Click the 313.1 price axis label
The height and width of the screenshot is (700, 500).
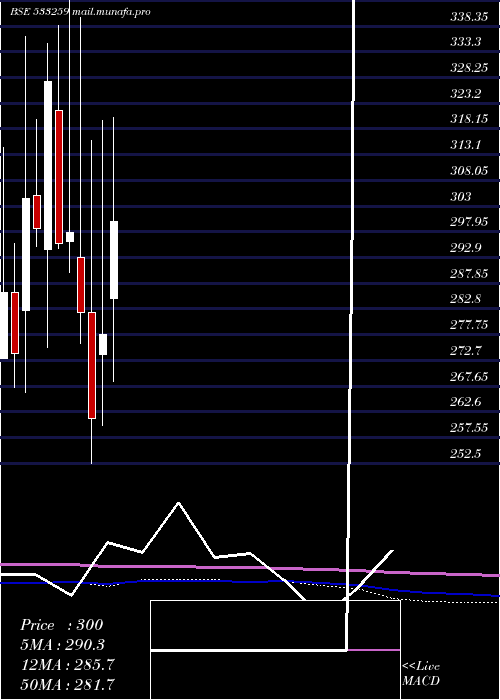tap(465, 145)
